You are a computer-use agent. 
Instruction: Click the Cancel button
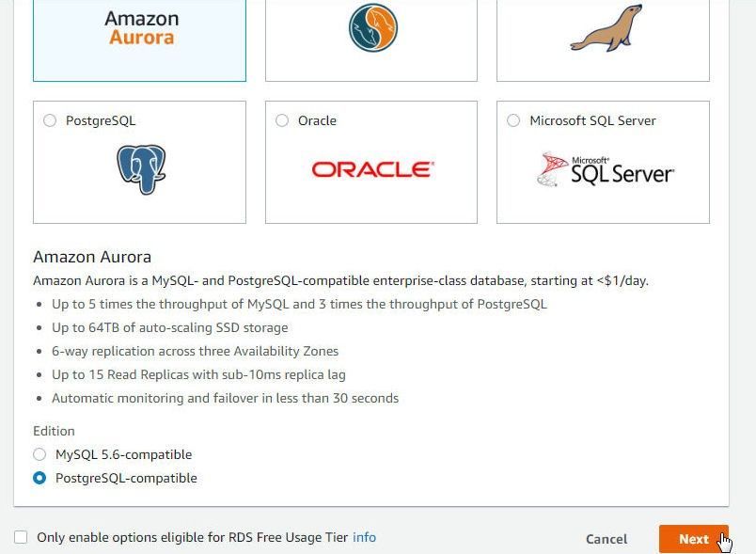point(606,539)
